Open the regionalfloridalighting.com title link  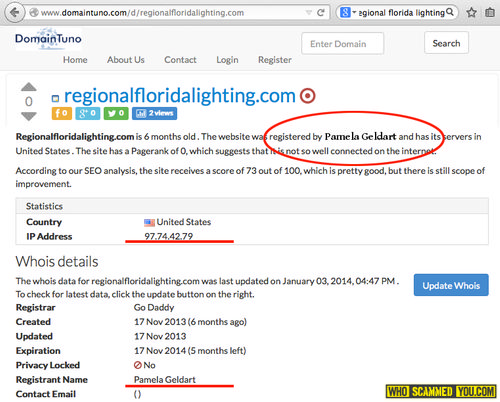point(180,96)
